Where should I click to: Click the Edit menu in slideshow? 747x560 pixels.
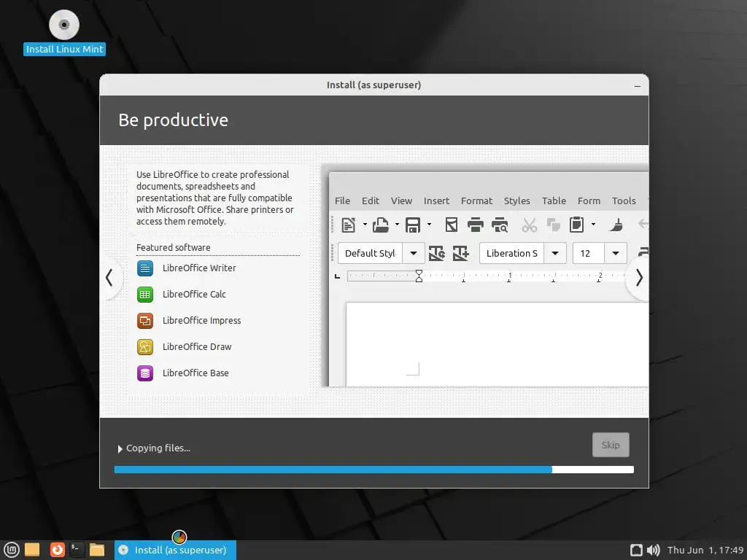coord(371,201)
